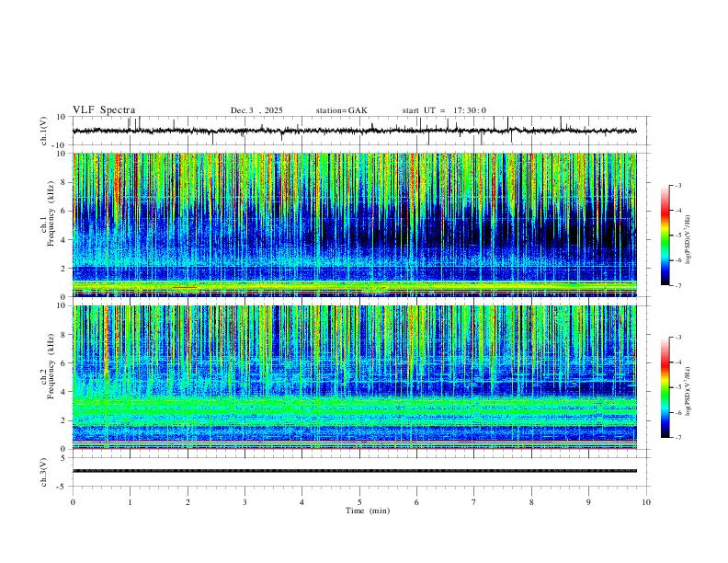Screen dimensions: 728x563
Task: Click time axis tick label "9"
Action: point(588,502)
